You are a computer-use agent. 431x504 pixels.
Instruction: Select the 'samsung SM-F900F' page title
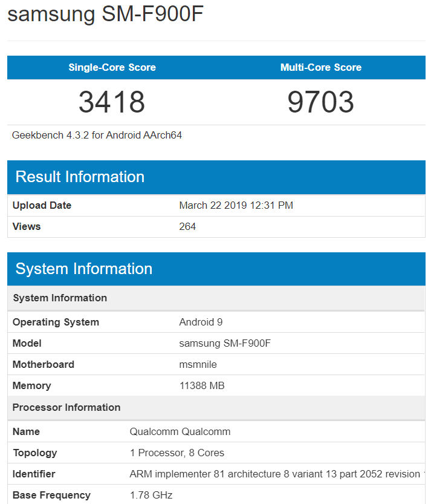point(105,14)
